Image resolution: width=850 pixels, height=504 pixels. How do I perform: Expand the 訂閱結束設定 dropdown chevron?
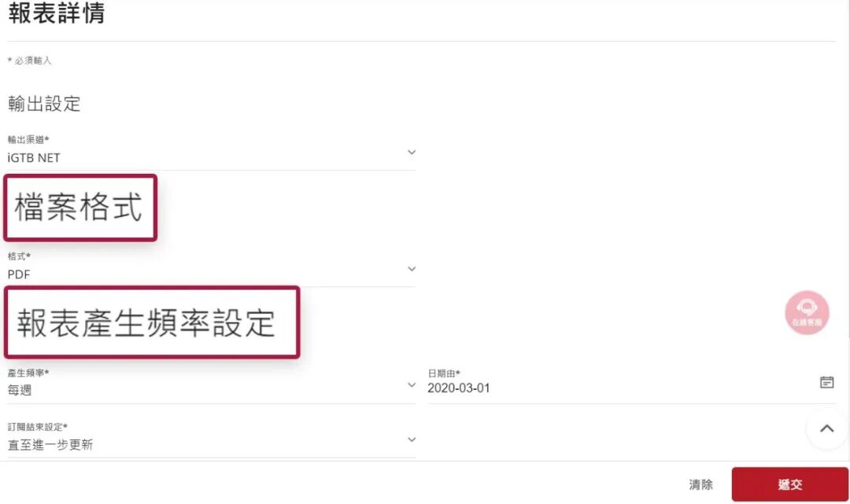(x=412, y=440)
